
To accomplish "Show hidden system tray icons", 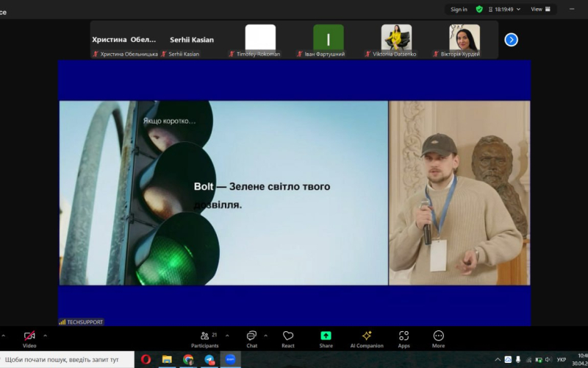I will (498, 360).
